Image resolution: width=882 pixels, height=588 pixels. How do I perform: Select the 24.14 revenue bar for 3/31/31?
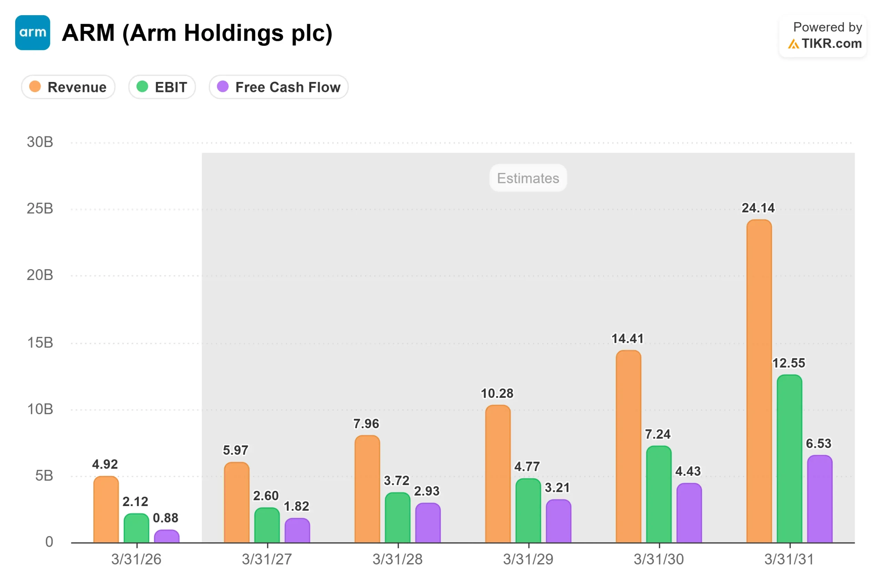(759, 381)
